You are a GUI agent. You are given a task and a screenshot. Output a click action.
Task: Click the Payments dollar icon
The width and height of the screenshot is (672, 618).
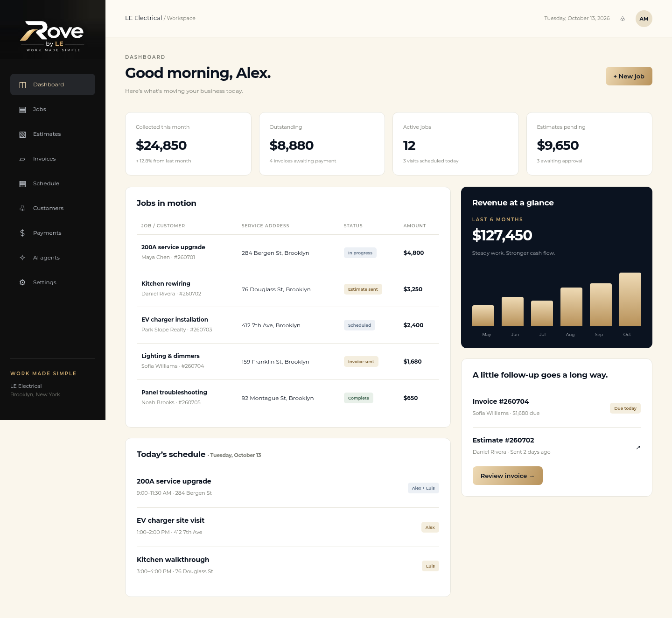coord(22,233)
